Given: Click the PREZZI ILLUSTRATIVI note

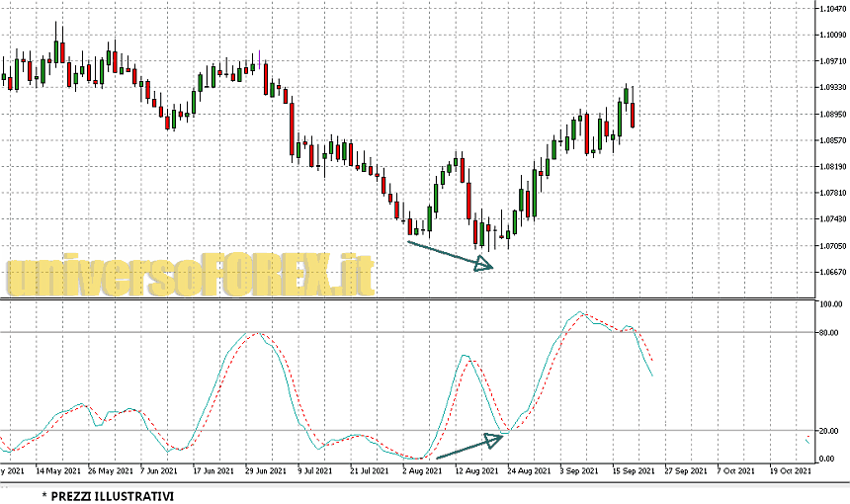Looking at the screenshot, I should [x=108, y=495].
